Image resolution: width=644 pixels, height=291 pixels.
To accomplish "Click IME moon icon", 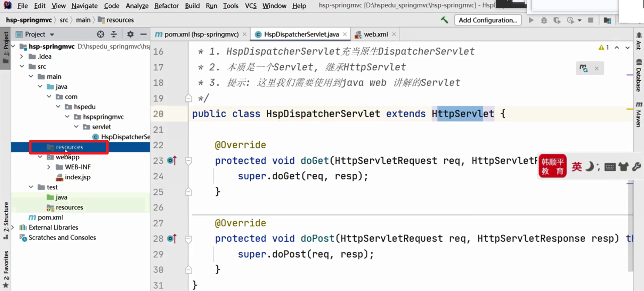I will pyautogui.click(x=589, y=167).
